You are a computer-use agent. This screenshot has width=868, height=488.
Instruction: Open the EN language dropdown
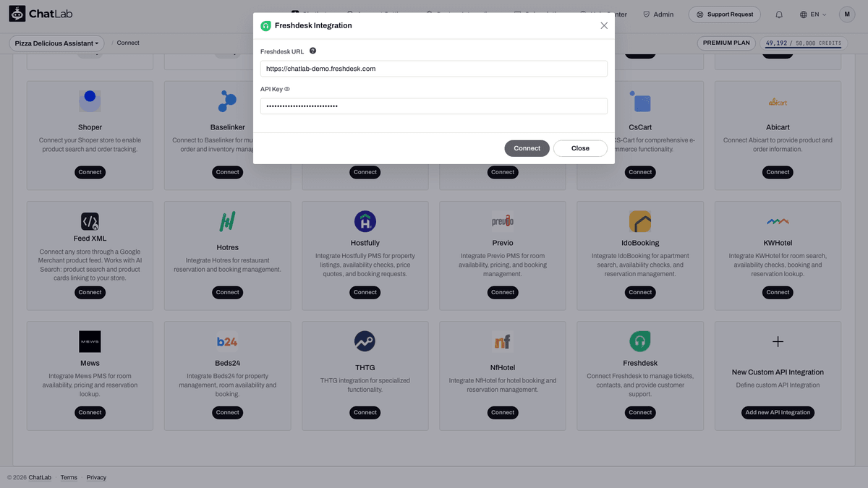tap(813, 14)
